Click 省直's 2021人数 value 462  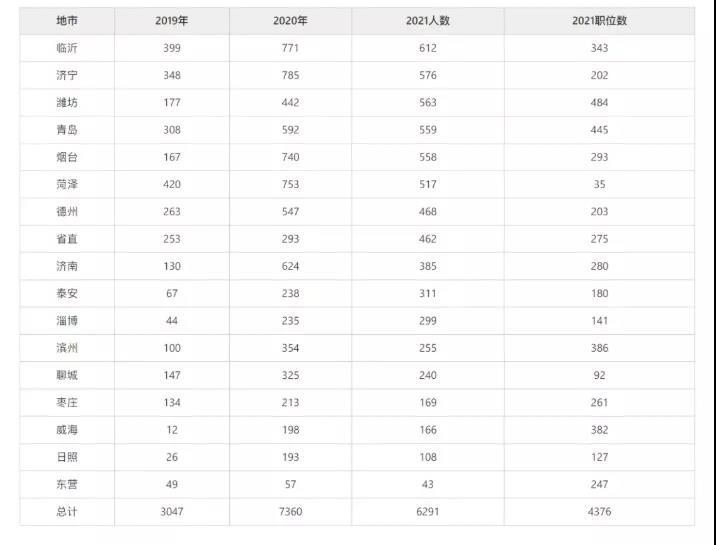coord(428,239)
